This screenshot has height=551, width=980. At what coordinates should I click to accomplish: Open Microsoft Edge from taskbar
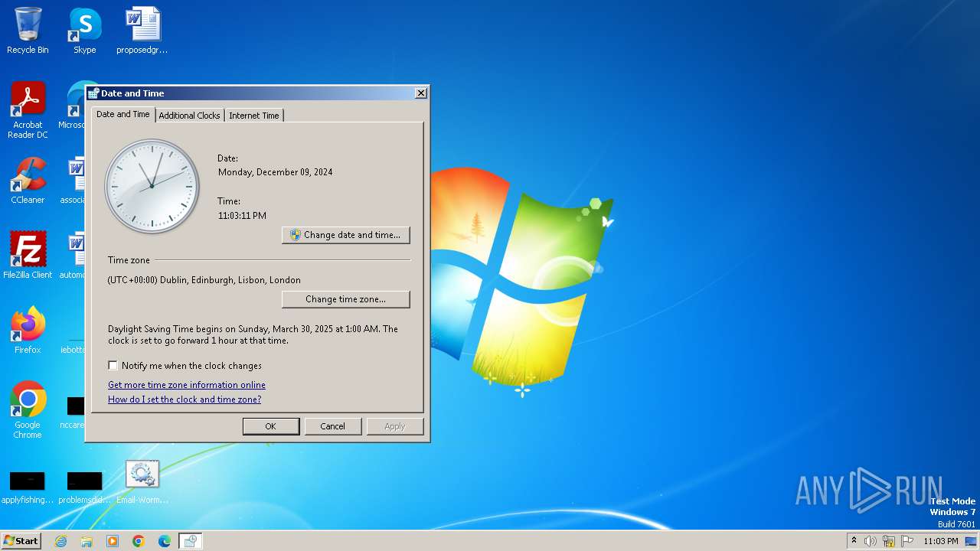click(x=165, y=541)
